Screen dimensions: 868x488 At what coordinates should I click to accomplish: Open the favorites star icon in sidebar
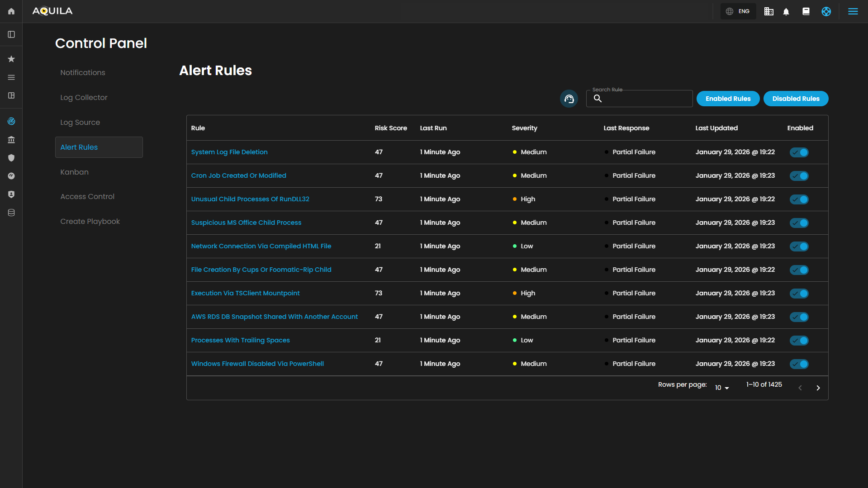11,59
